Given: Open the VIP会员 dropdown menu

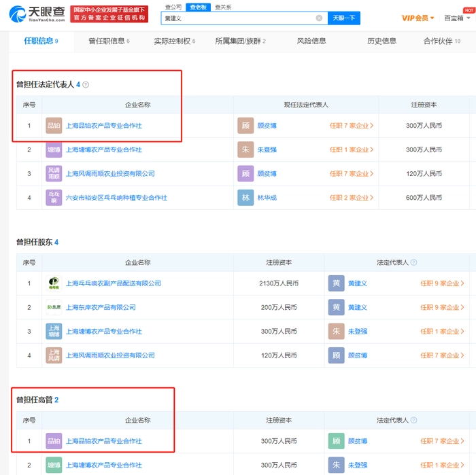Looking at the screenshot, I should (418, 18).
